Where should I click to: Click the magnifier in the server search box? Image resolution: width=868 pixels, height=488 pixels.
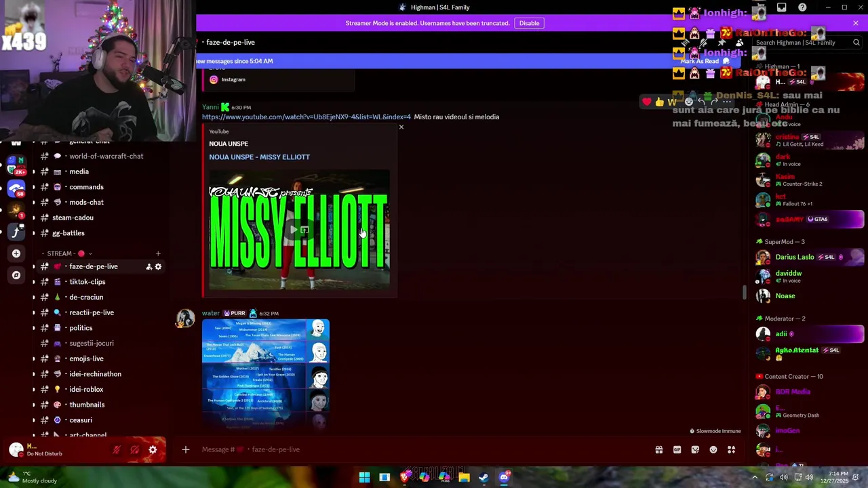(x=856, y=43)
